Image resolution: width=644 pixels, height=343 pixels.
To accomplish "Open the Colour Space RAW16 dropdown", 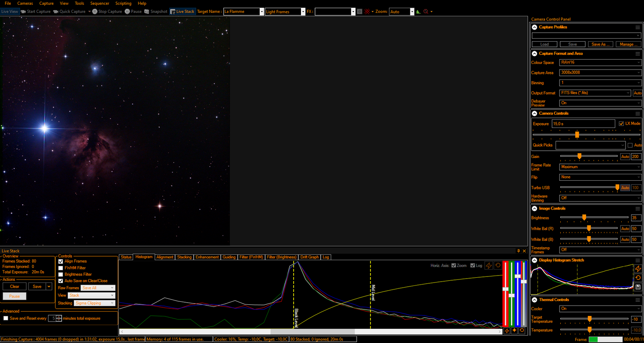I will coord(600,62).
